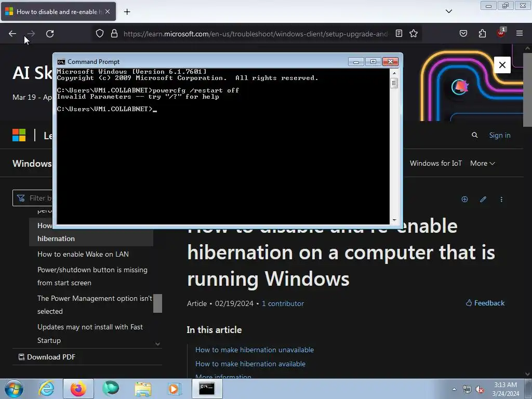Select the highlighted hibernation item in the sidebar
The height and width of the screenshot is (399, 532).
[x=91, y=232]
